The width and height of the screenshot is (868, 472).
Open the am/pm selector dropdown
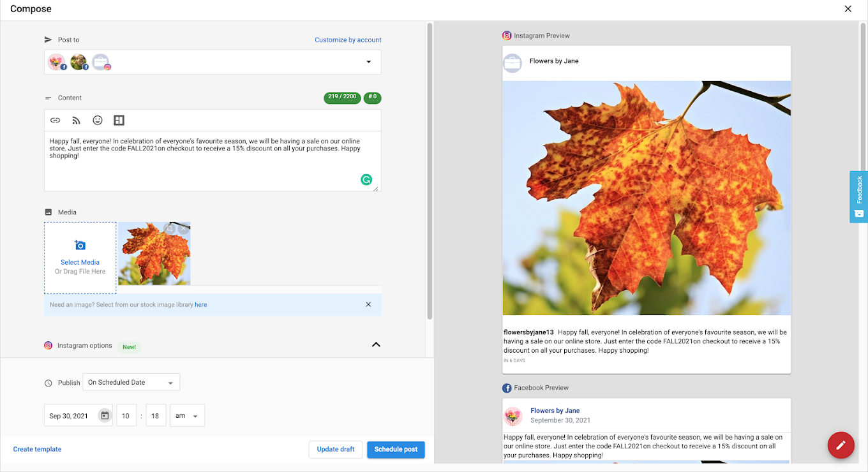pos(187,416)
